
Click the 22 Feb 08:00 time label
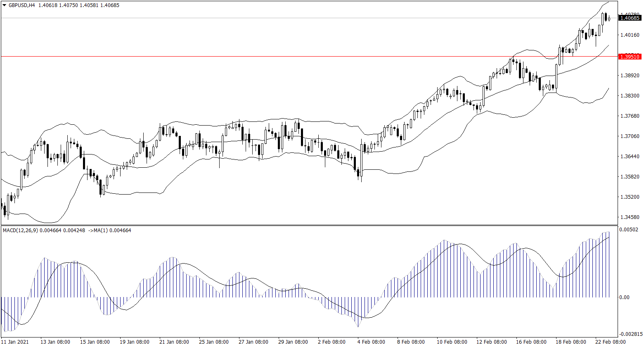[x=611, y=342]
